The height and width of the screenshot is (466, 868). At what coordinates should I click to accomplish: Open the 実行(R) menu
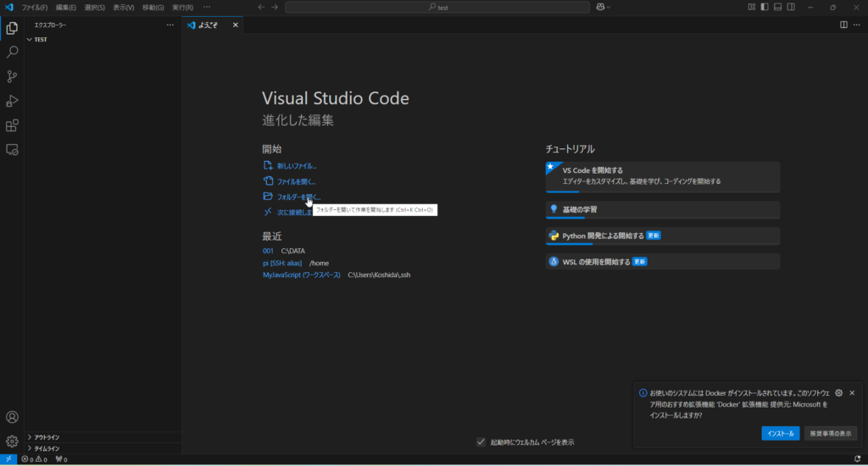(x=183, y=7)
